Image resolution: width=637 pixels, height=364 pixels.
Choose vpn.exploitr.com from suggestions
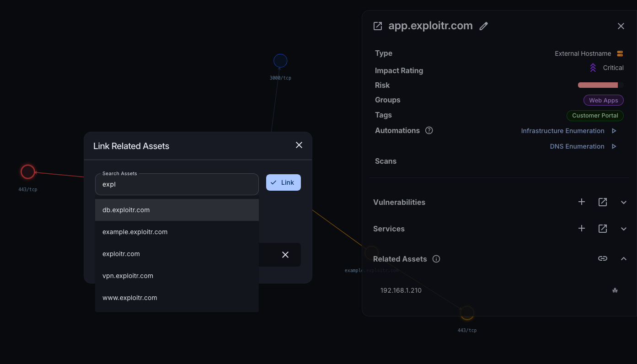(177, 276)
